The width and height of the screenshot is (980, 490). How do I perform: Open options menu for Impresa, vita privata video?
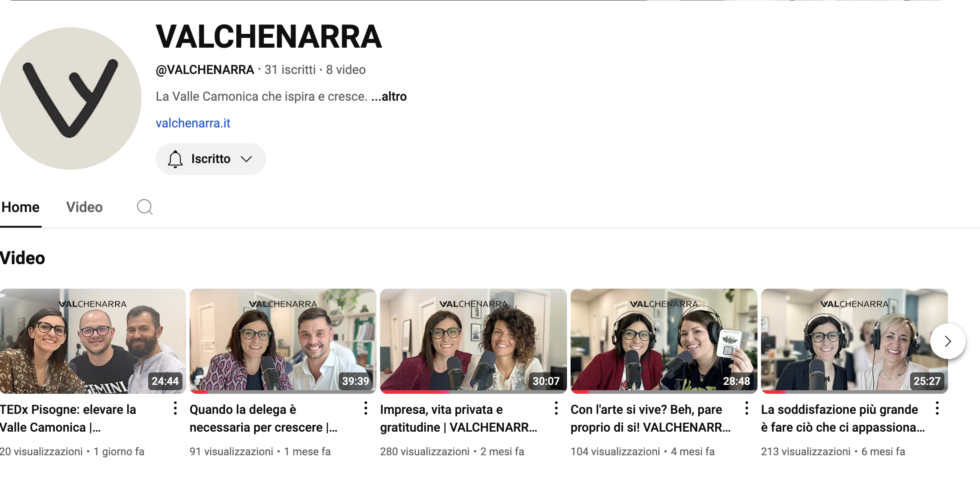click(x=556, y=408)
